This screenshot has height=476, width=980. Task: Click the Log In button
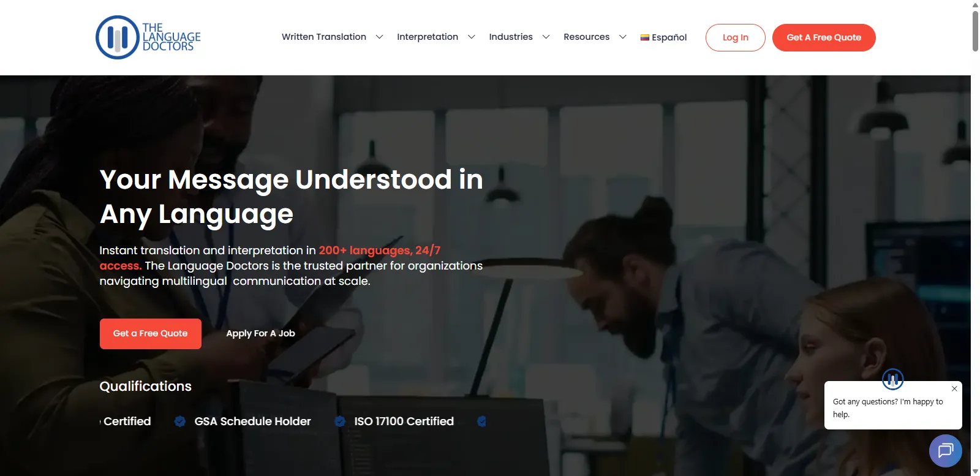[x=735, y=37]
